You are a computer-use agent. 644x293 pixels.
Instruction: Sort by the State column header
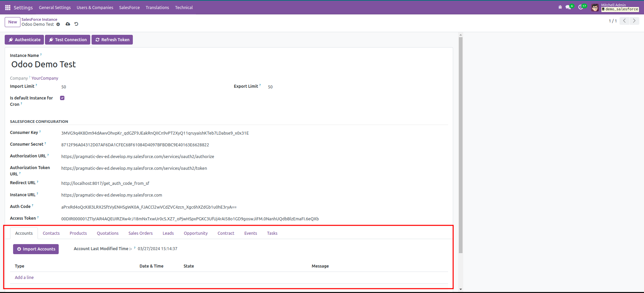[189, 266]
